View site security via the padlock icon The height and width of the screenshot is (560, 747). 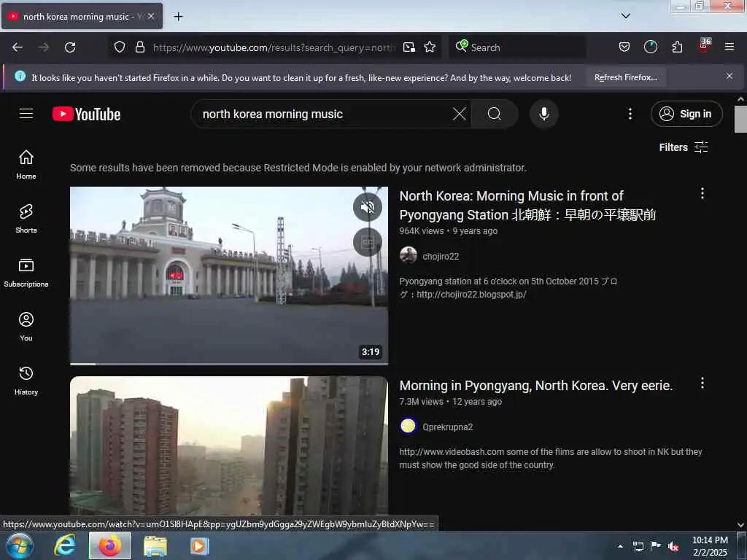[139, 47]
